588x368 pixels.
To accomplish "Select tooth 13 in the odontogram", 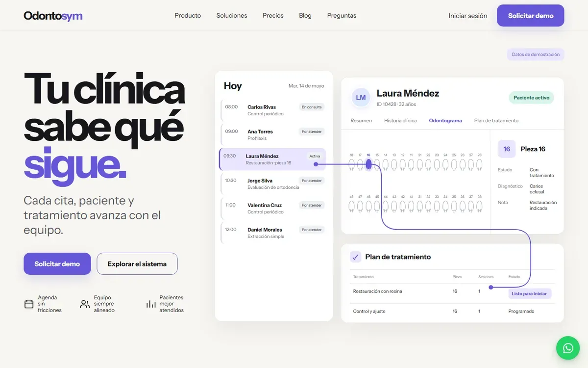I will point(394,164).
